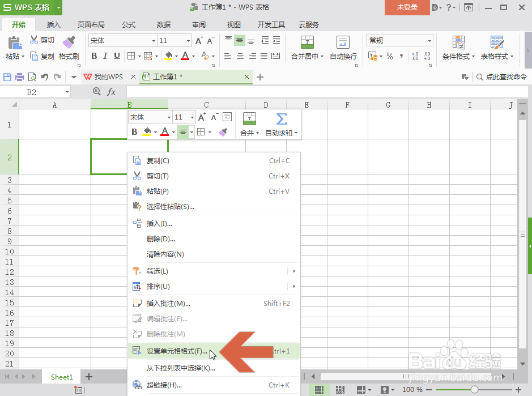Click the find command (点此查找命令) search box
532x396 pixels.
pyautogui.click(x=502, y=77)
